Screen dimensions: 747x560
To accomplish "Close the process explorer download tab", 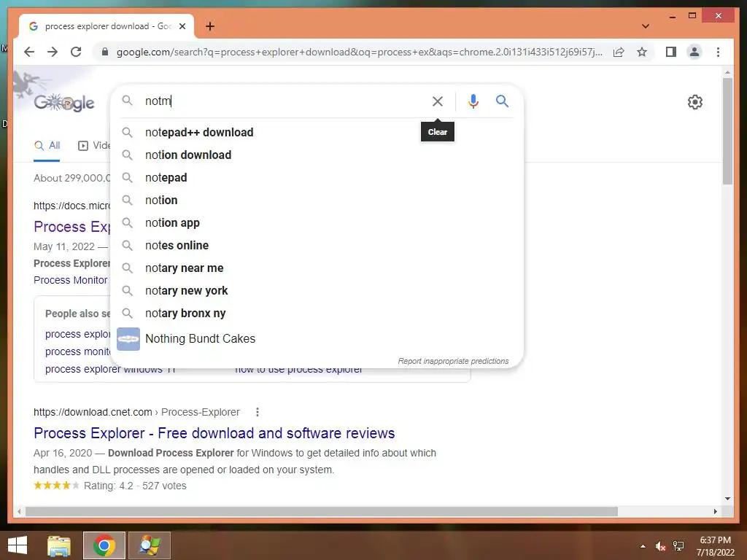I will tap(182, 26).
